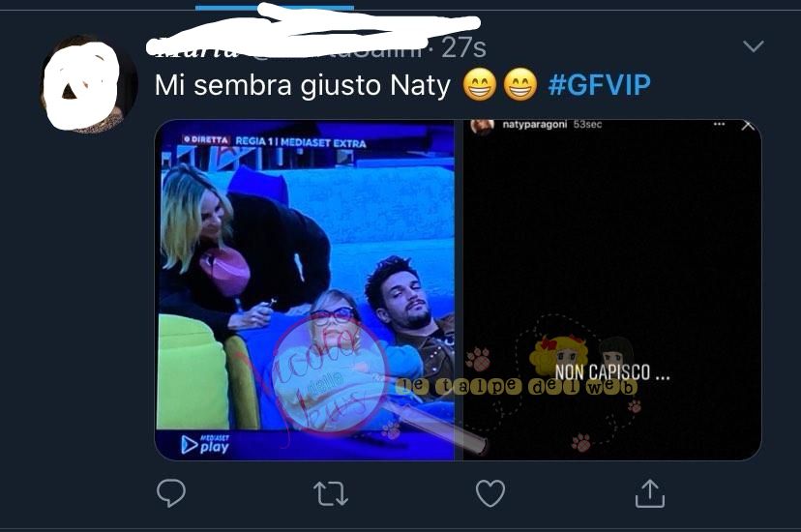Image resolution: width=801 pixels, height=532 pixels.
Task: Click the first grinning emoji
Action: click(x=480, y=84)
